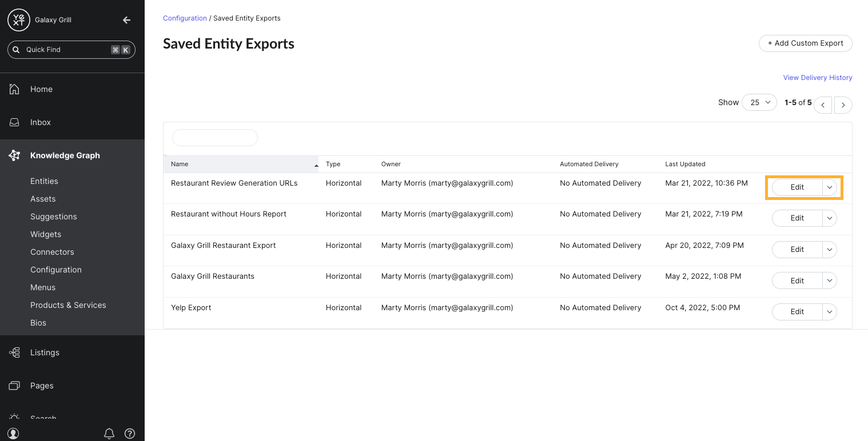Click the Add Custom Export button
Viewport: 868px width, 441px height.
click(805, 43)
